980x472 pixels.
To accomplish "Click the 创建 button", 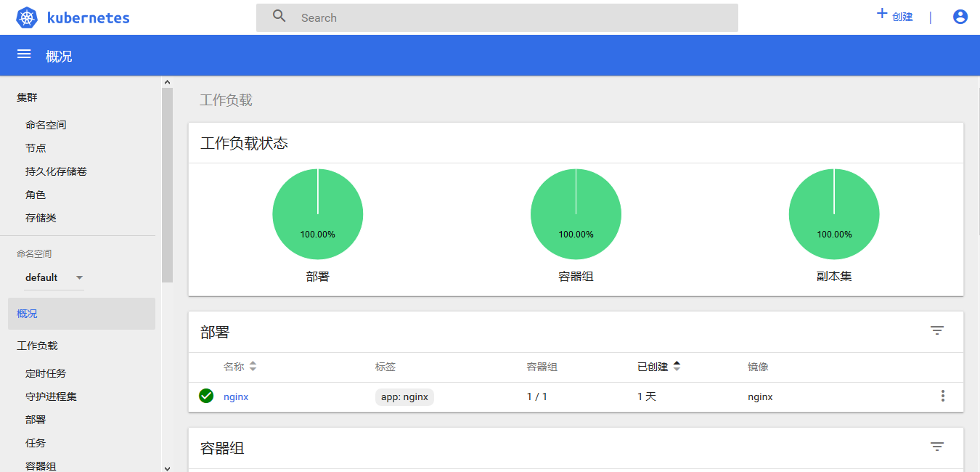I will pyautogui.click(x=894, y=16).
